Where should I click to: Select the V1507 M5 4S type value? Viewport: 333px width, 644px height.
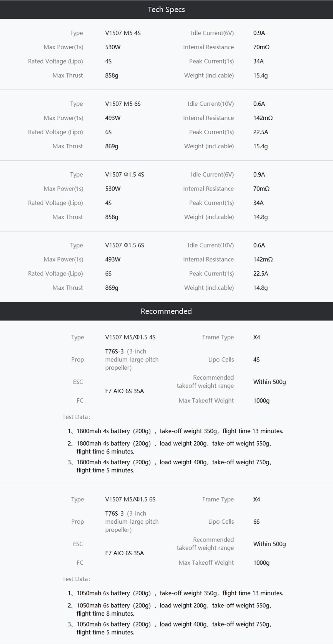click(123, 33)
